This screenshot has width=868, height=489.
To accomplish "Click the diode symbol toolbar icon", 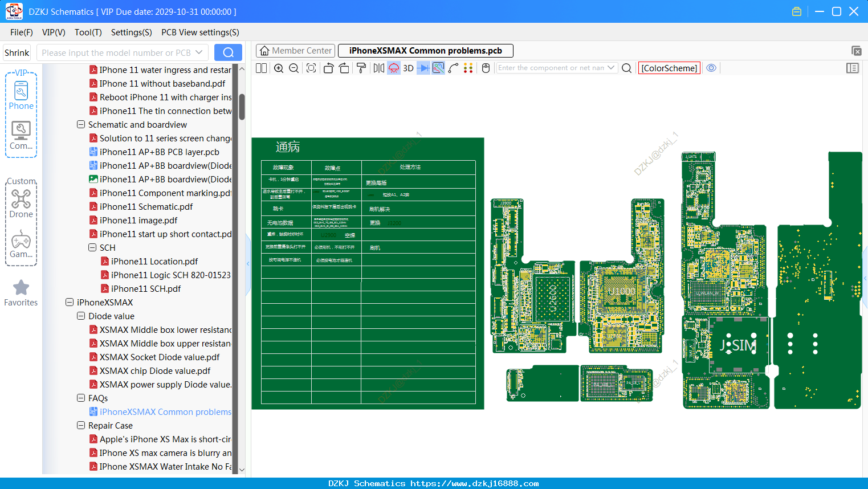I will coord(423,68).
